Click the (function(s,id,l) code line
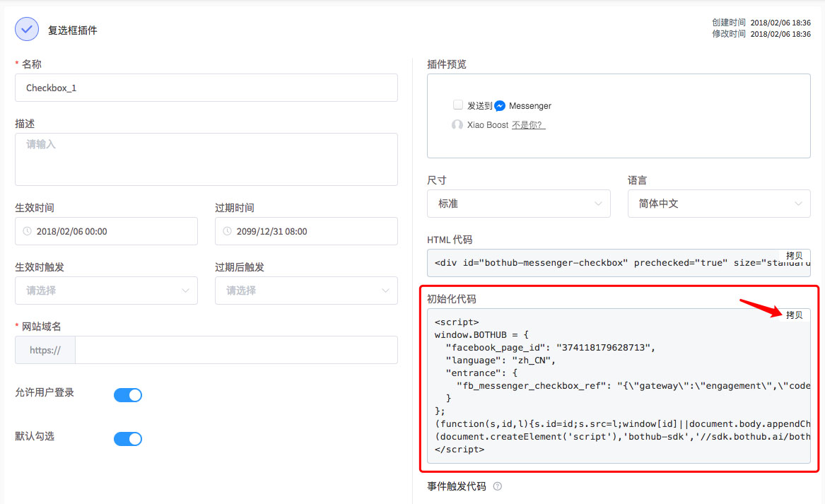Image resolution: width=825 pixels, height=504 pixels. (622, 424)
